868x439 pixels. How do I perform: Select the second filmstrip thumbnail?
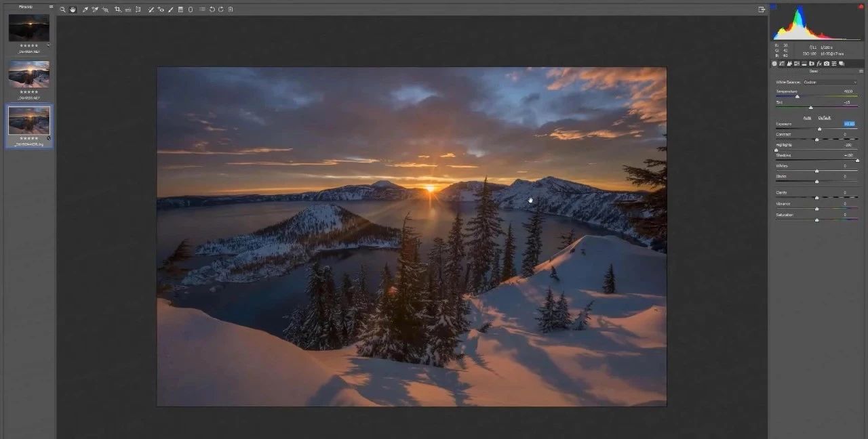point(28,75)
